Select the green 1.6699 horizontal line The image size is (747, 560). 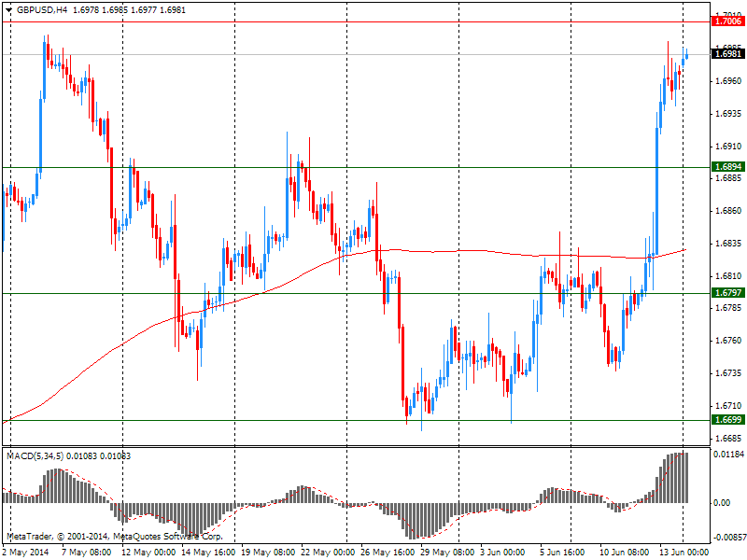click(x=355, y=421)
